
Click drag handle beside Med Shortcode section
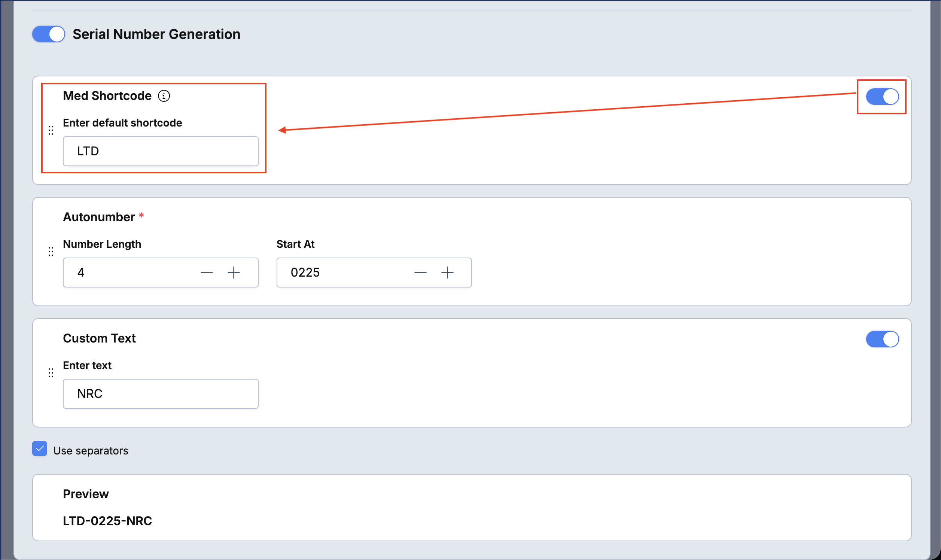[51, 131]
